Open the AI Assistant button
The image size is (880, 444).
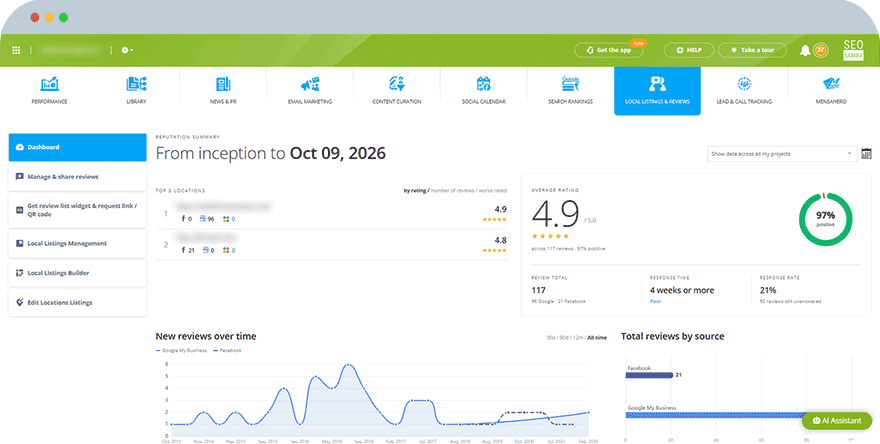pyautogui.click(x=837, y=420)
